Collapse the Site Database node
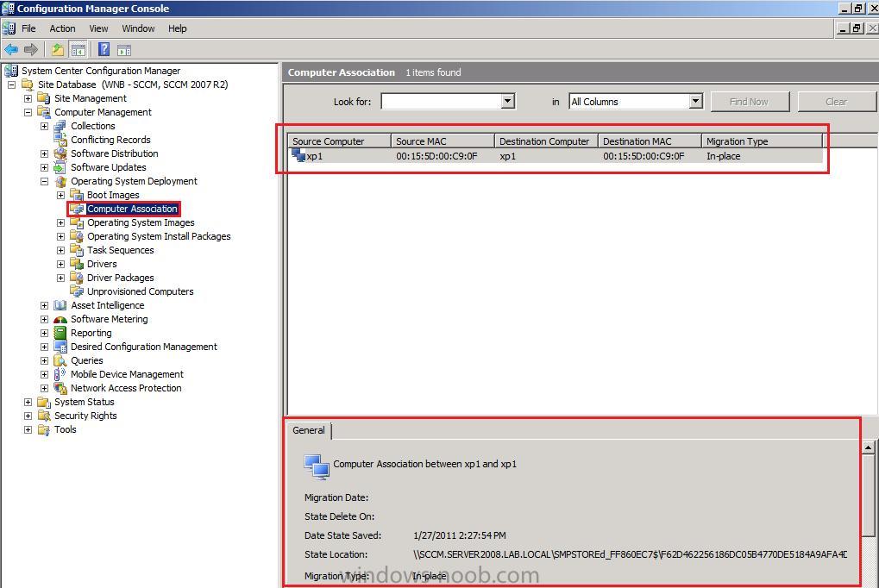The height and width of the screenshot is (588, 879). 11,84
